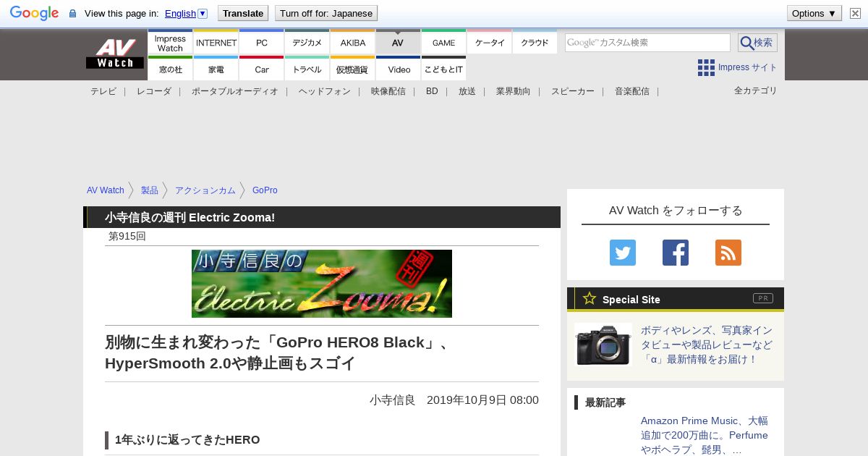The width and height of the screenshot is (868, 456).
Task: Click the 1年ぶりに返ってきたHERO subheading
Action: point(187,440)
